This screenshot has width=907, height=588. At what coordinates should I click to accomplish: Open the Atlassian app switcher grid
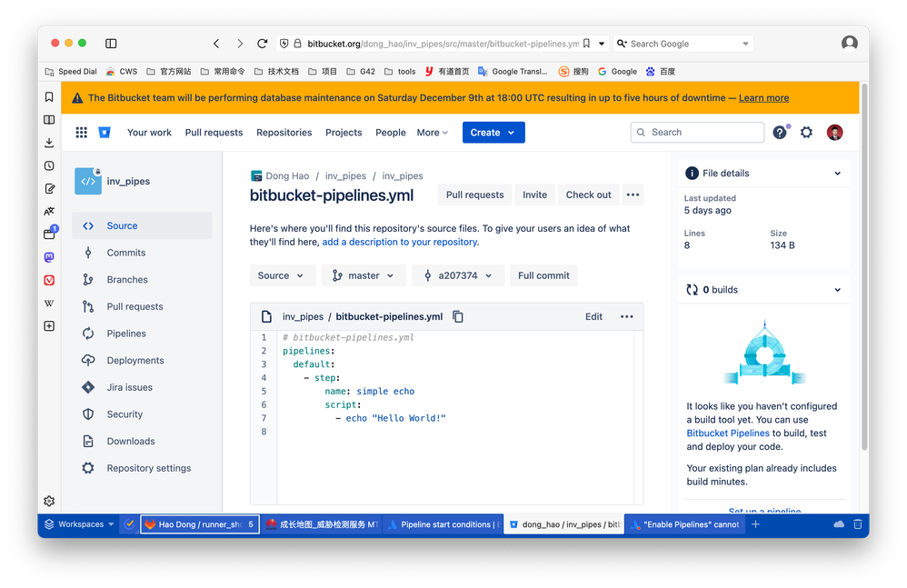coord(82,133)
